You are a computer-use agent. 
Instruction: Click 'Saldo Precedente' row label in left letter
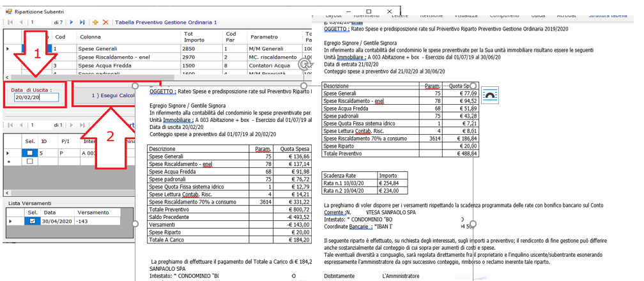tap(198, 217)
